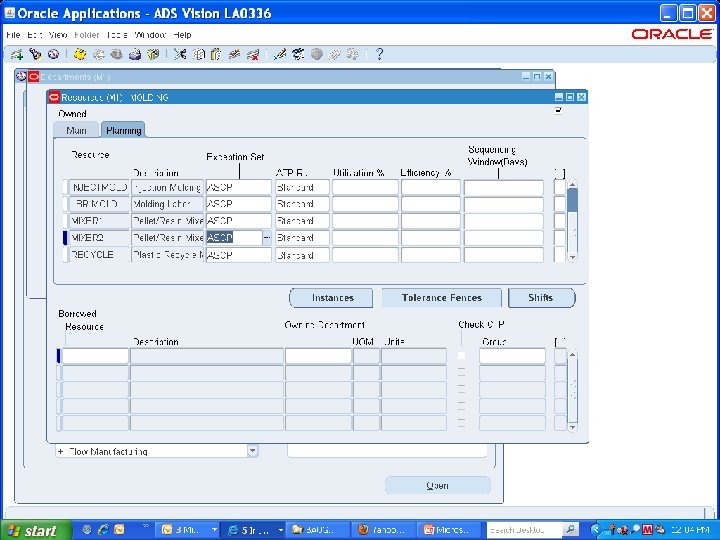720x540 pixels.
Task: Click the Show Navigator toolbar icon
Action: pos(53,55)
